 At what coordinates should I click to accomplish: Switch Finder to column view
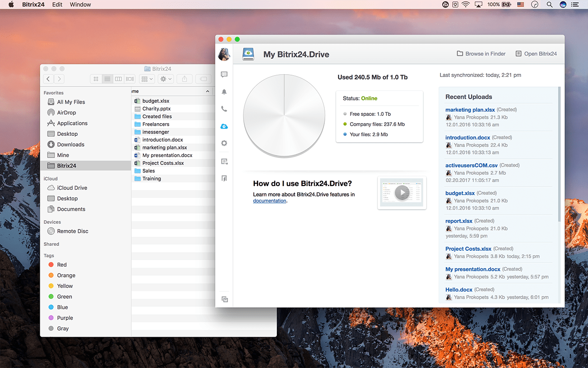(118, 79)
